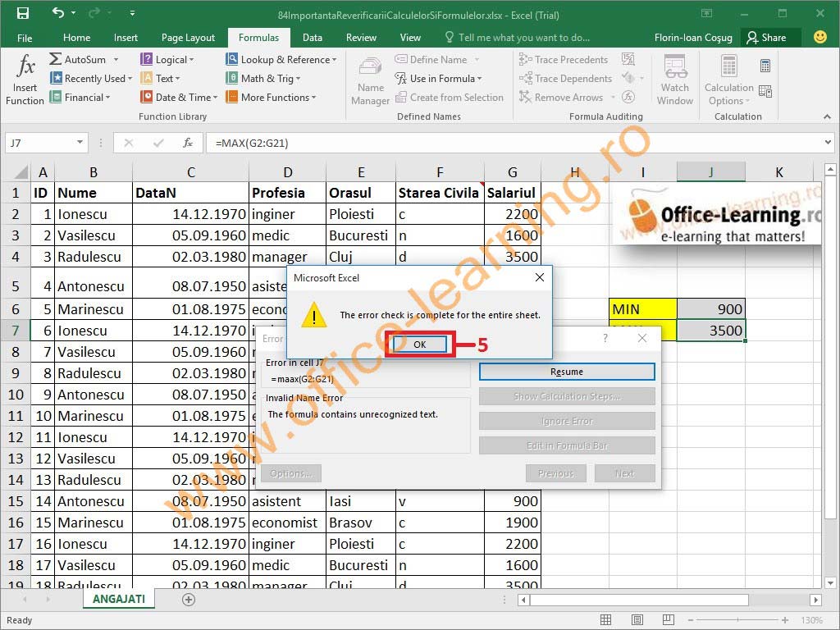Click the smiley feedback icon
The image size is (840, 630).
(819, 37)
